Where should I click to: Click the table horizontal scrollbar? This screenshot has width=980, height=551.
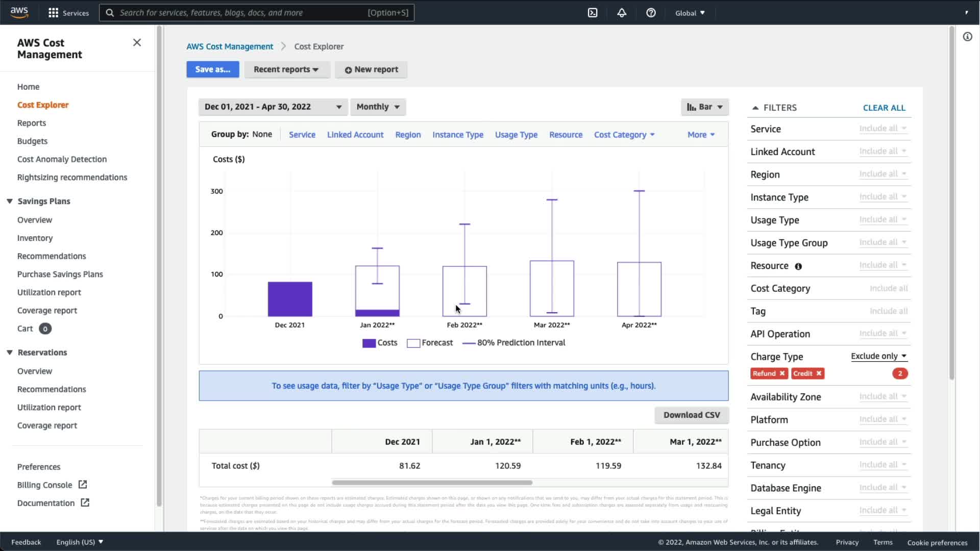pos(432,482)
